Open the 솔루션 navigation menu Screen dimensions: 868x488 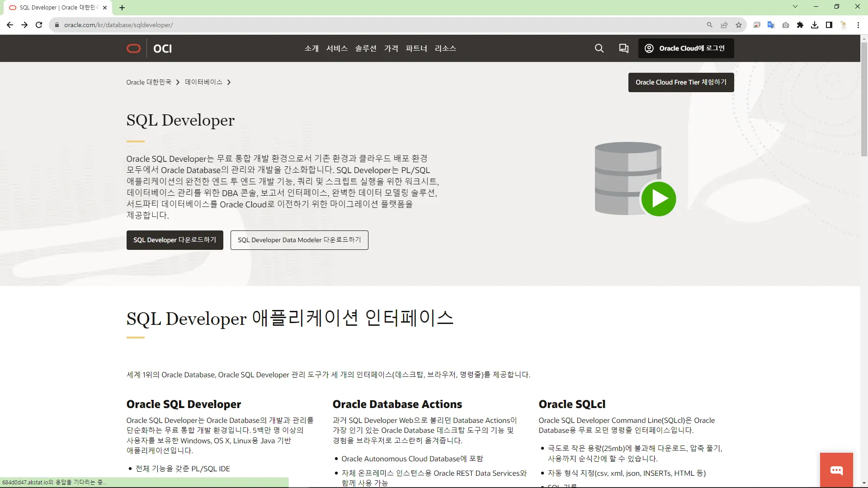(x=366, y=48)
